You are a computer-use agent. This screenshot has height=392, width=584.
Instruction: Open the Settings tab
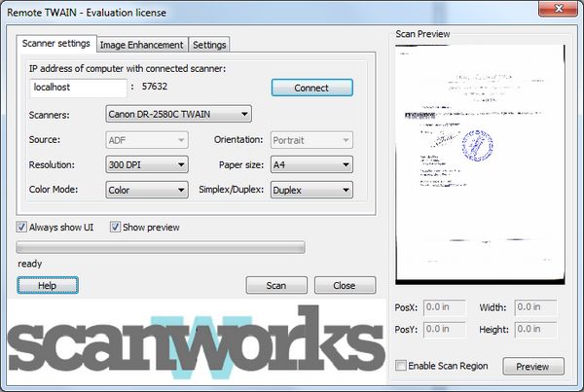[x=209, y=45]
